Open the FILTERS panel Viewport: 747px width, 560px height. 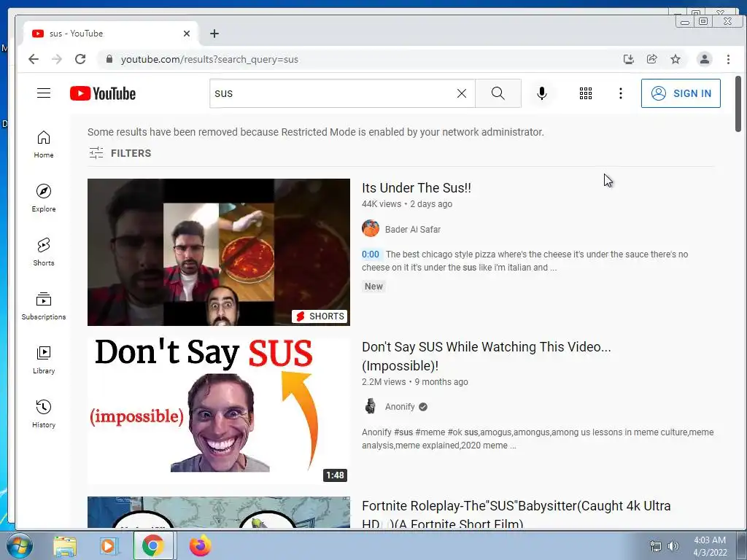(x=120, y=153)
